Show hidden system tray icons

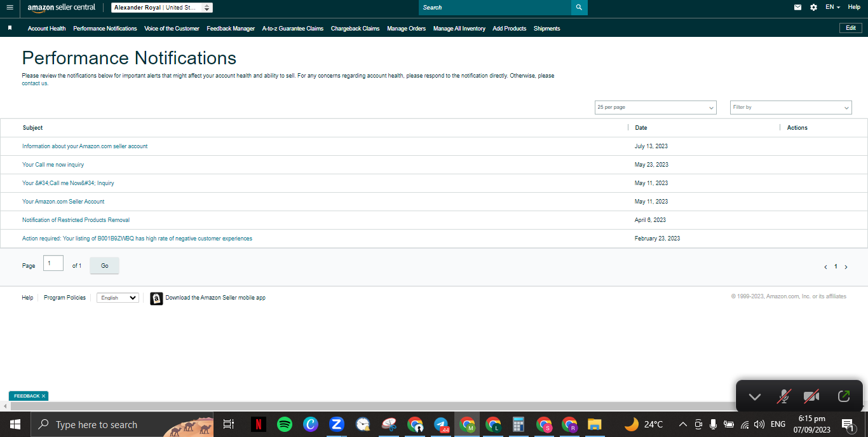[683, 424]
